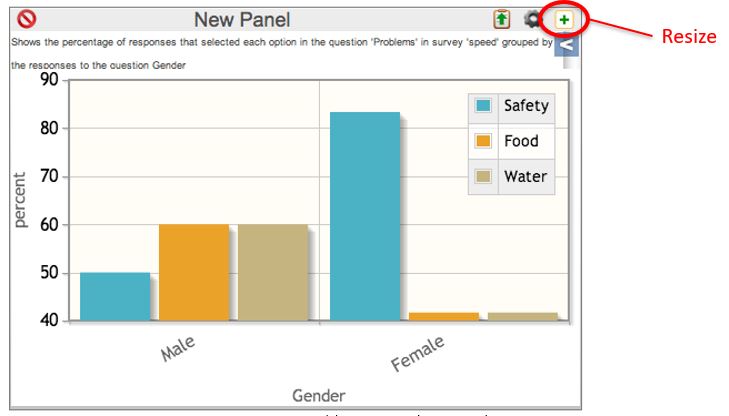Click the Safety legend color swatch
Viewport: 729px width, 416px height.
484,106
